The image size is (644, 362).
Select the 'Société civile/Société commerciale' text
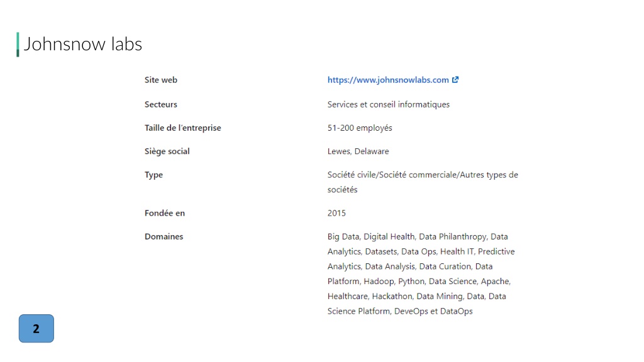[x=391, y=175]
